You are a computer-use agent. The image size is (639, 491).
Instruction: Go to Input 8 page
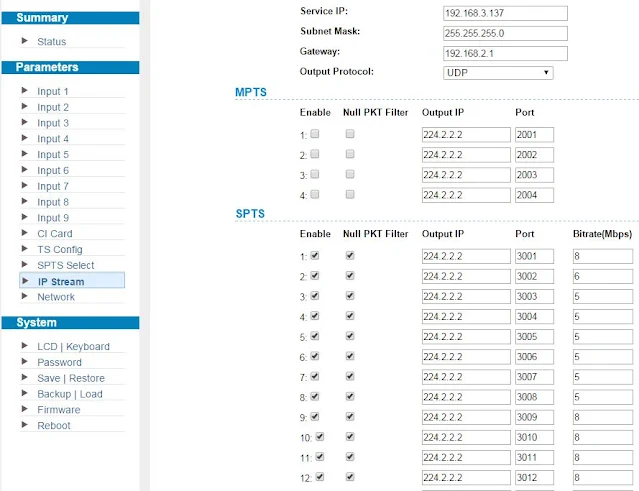[53, 202]
